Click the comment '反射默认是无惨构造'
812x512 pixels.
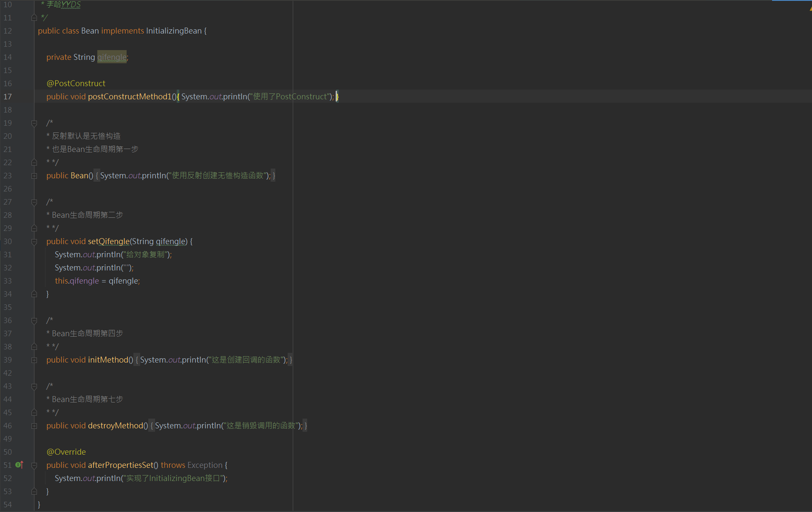pos(86,136)
